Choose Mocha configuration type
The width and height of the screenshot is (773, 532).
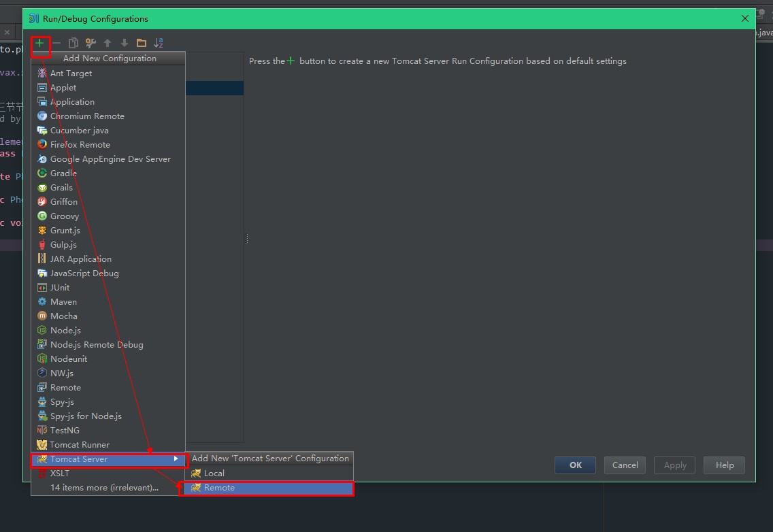pos(108,316)
